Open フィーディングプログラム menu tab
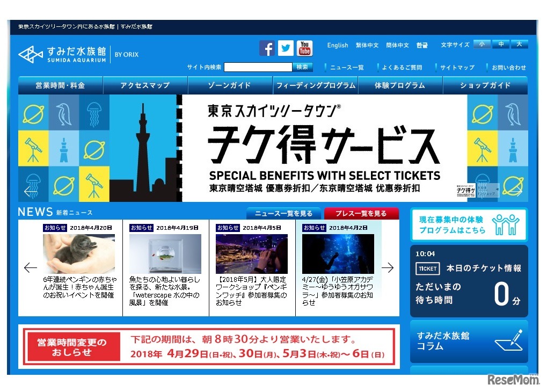Screen dimensions: 547x392 [315, 85]
